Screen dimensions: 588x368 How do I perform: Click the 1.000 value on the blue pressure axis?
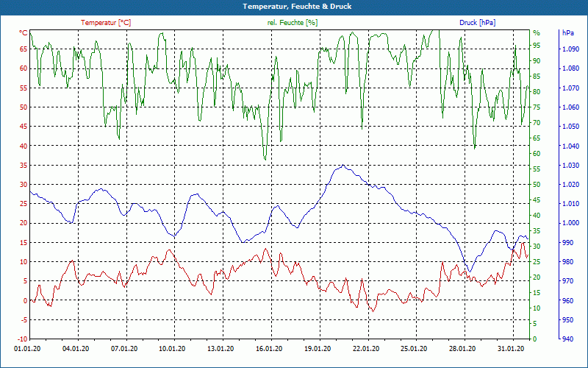(571, 223)
